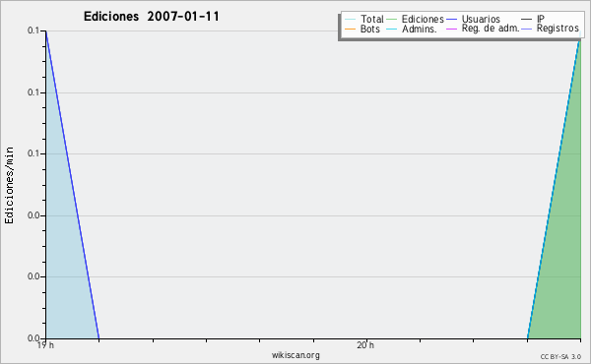Click the CC BY-SA 3.0 license text
This screenshot has width=591, height=364.
click(560, 356)
